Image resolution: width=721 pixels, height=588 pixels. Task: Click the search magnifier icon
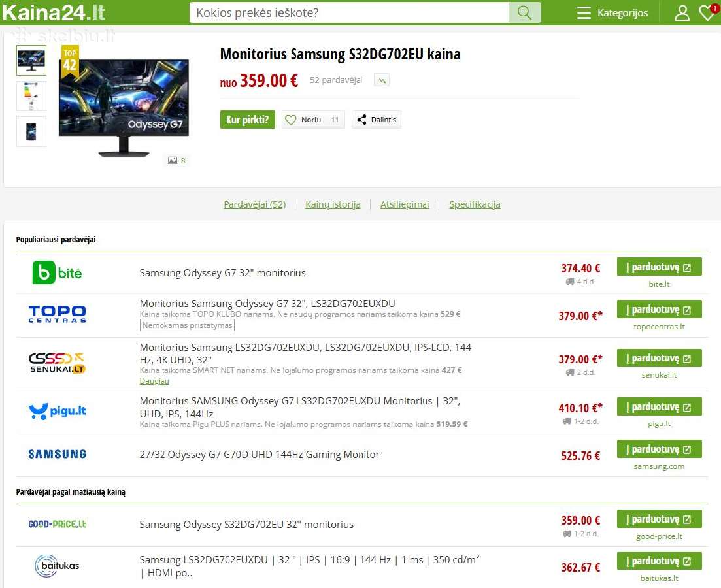pyautogui.click(x=524, y=12)
